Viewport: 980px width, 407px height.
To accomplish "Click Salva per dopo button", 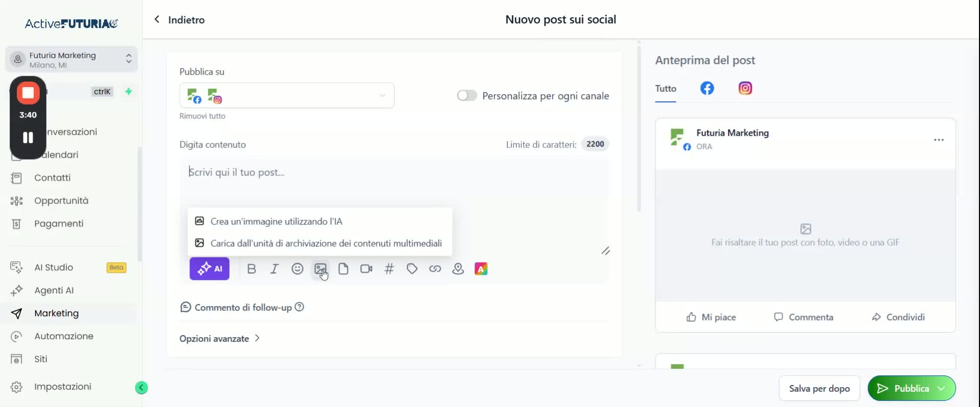I will click(x=819, y=389).
